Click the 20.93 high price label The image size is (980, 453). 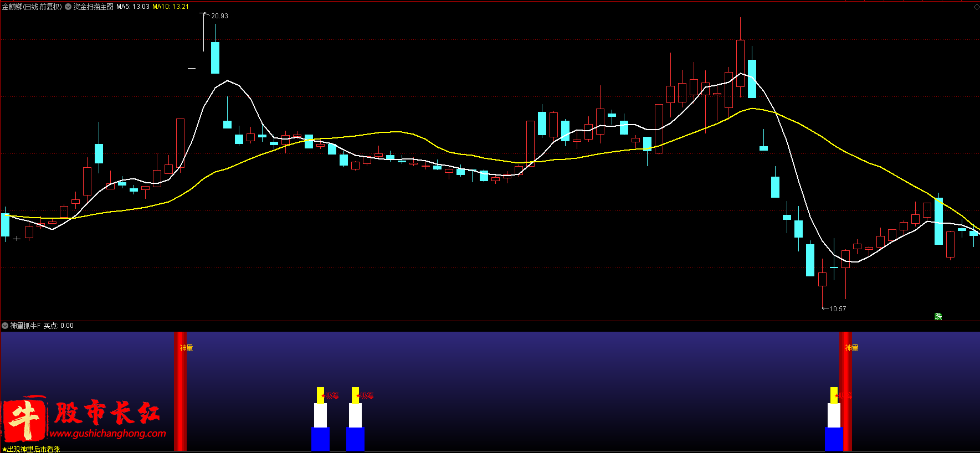pyautogui.click(x=219, y=16)
